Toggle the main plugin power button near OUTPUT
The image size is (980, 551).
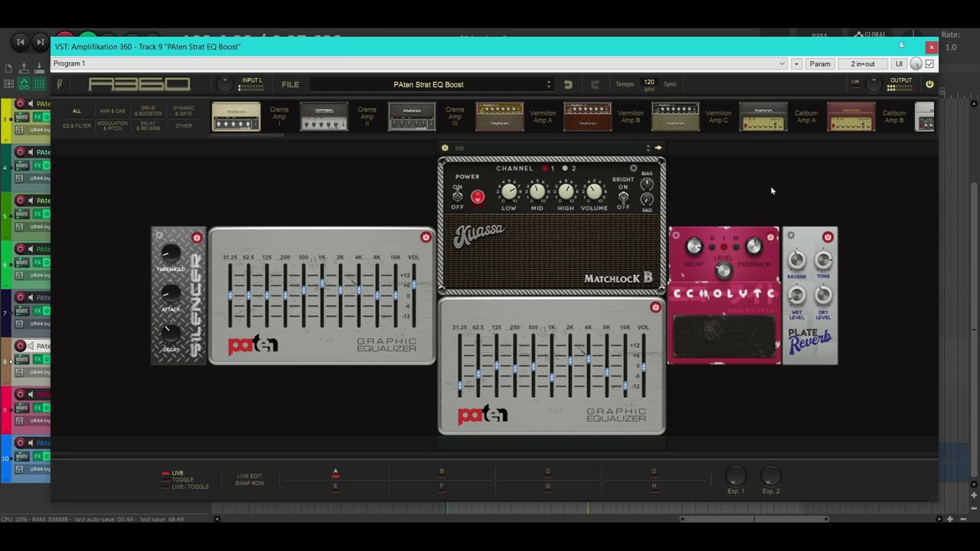(929, 84)
